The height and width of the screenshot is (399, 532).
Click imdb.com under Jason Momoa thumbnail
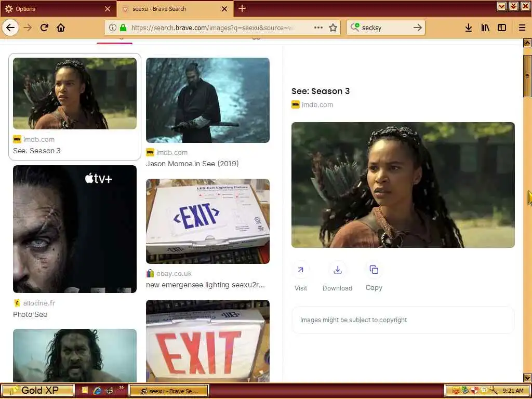coord(171,152)
